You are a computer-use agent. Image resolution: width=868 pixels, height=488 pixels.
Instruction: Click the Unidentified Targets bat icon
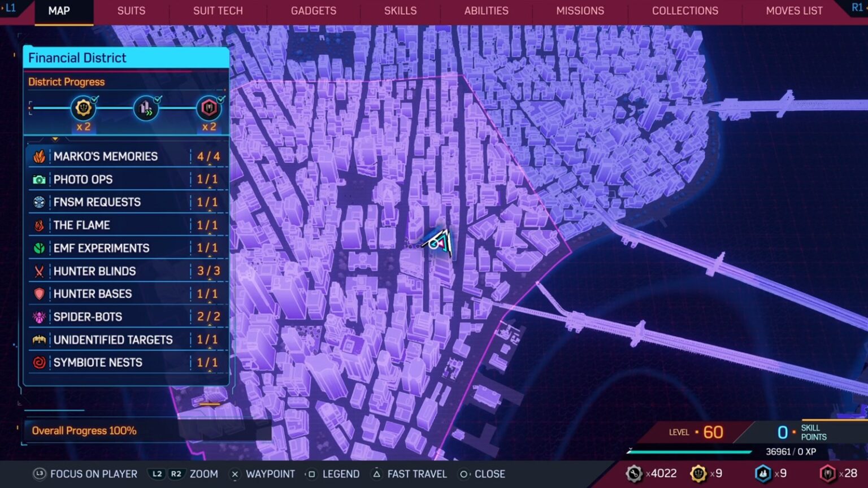click(39, 339)
